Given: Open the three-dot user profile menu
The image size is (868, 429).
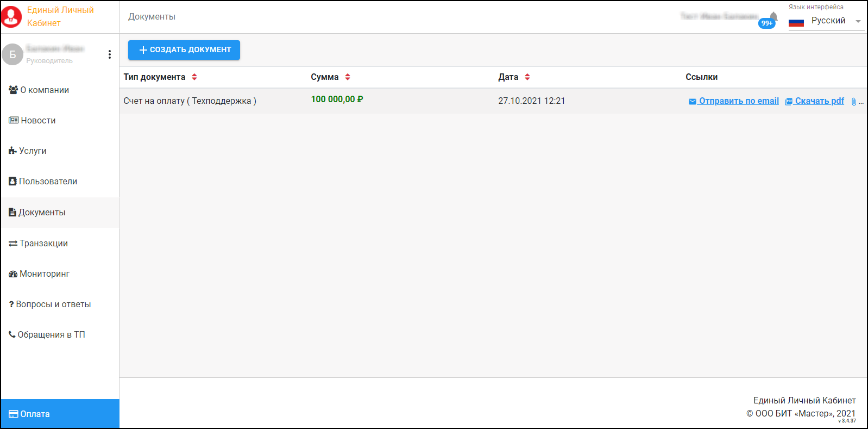Looking at the screenshot, I should (110, 54).
